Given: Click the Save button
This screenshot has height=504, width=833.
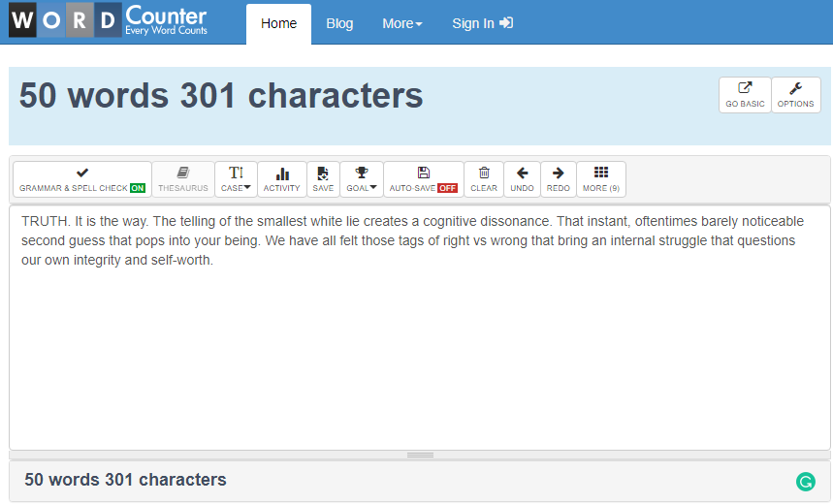Looking at the screenshot, I should pos(323,179).
